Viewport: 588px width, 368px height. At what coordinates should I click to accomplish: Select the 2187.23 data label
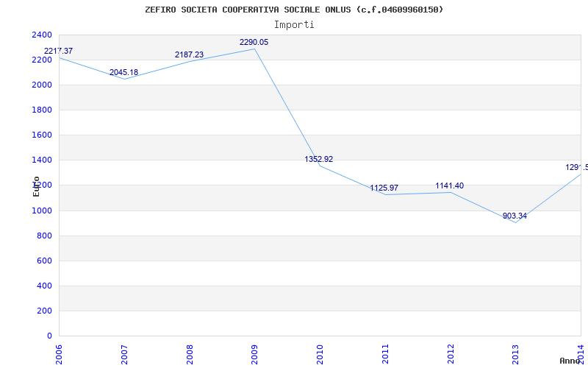(189, 54)
